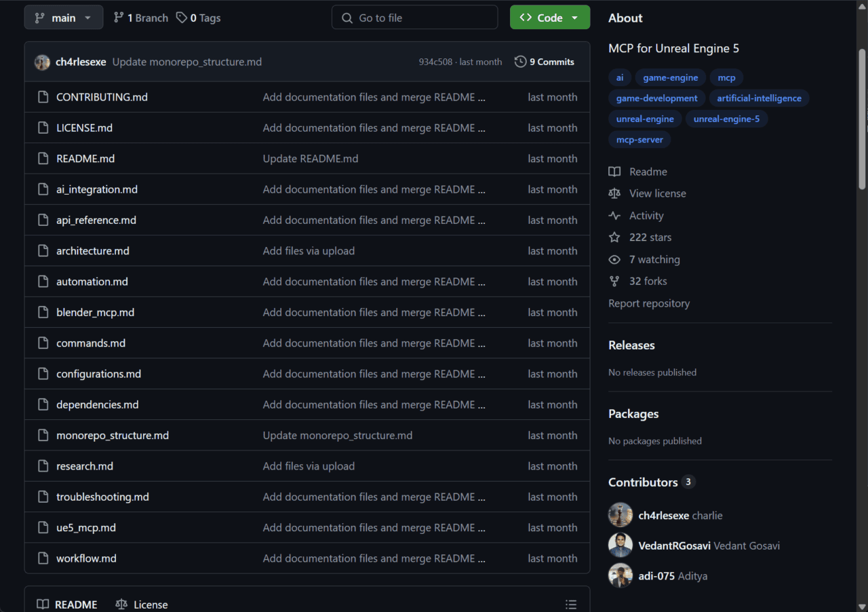View the 222 stars link
868x612 pixels.
click(x=640, y=237)
